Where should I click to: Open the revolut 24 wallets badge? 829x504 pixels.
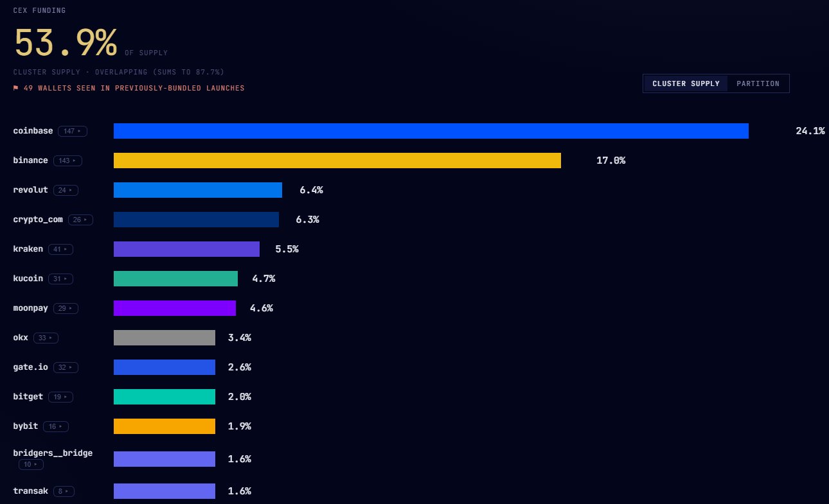pyautogui.click(x=66, y=190)
